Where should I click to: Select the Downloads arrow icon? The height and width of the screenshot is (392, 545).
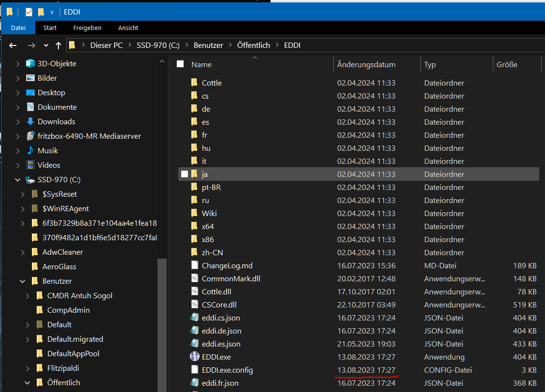[30, 121]
